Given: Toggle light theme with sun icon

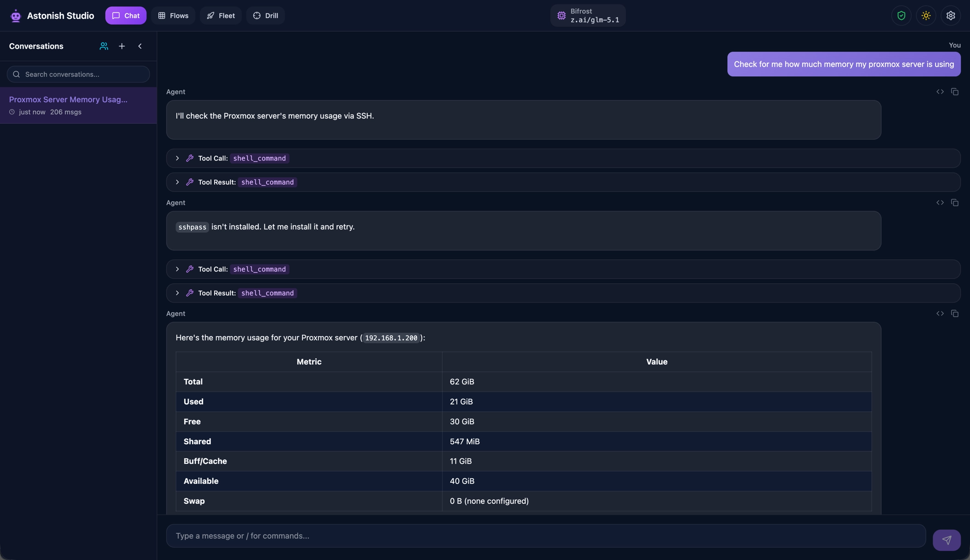Looking at the screenshot, I should coord(926,16).
